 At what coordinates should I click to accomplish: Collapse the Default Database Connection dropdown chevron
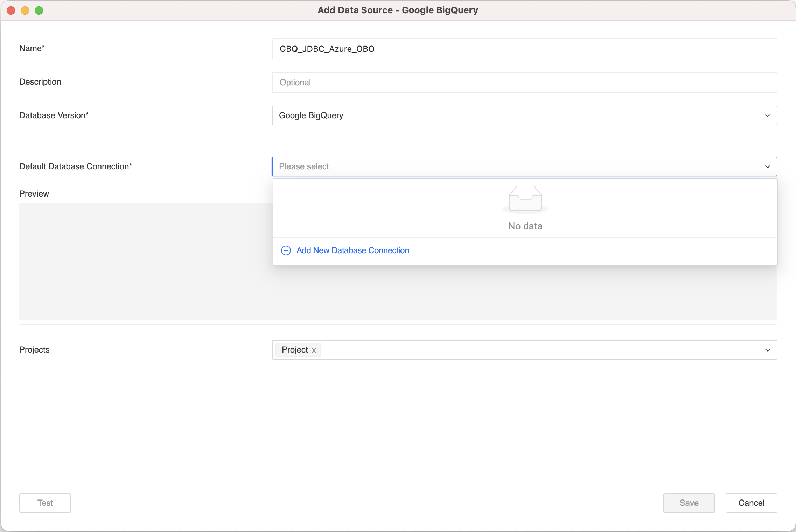coord(767,167)
